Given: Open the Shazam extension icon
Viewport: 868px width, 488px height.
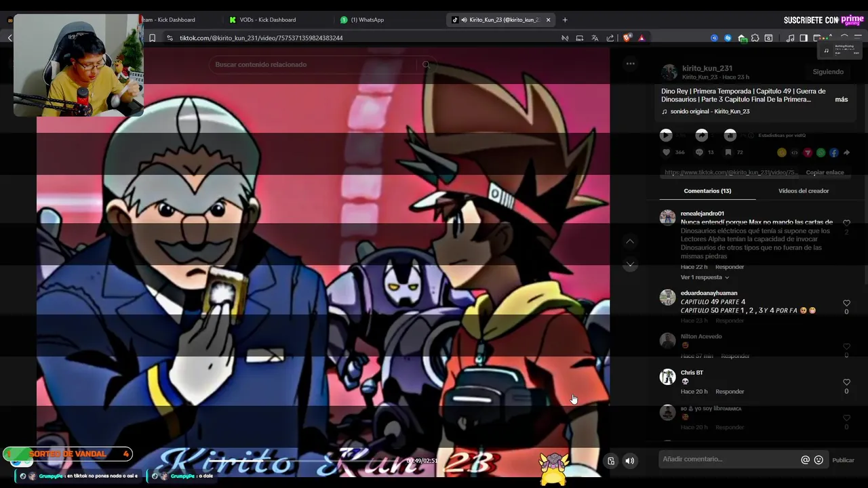Looking at the screenshot, I should click(728, 38).
